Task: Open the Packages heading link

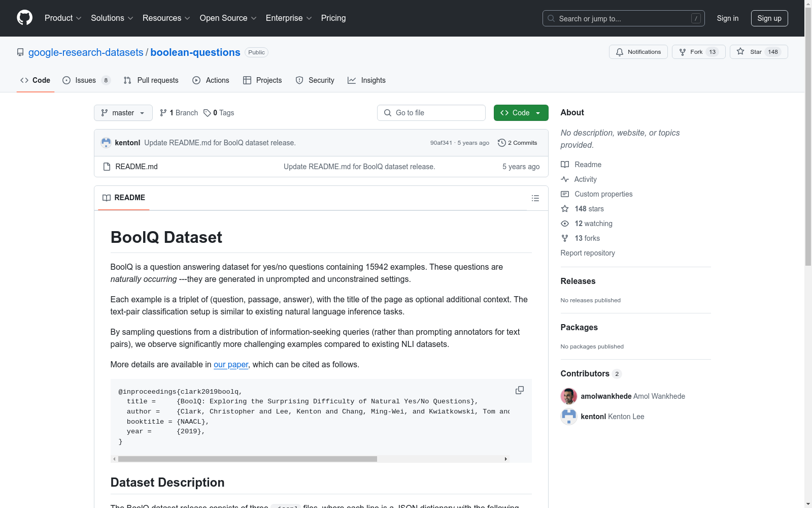Action: click(579, 327)
